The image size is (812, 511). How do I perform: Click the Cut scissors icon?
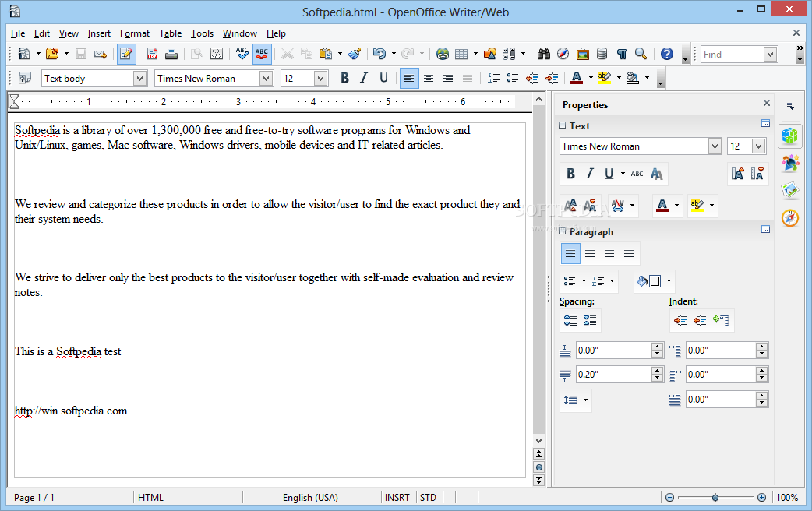pos(288,54)
